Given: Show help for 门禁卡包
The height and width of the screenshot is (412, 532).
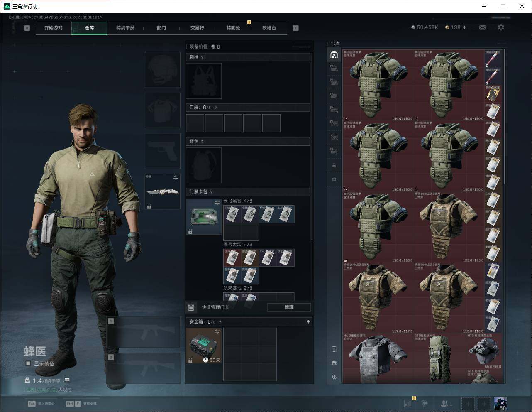Looking at the screenshot, I should (212, 192).
